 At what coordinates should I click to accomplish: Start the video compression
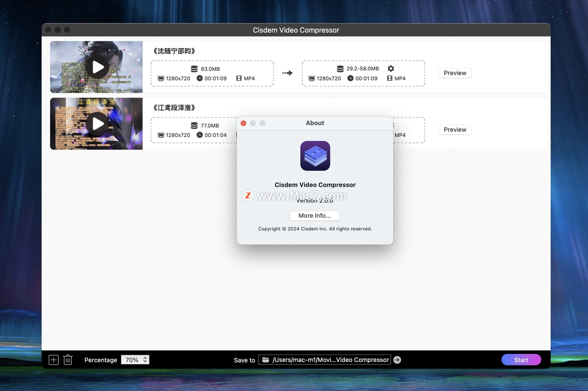click(521, 360)
